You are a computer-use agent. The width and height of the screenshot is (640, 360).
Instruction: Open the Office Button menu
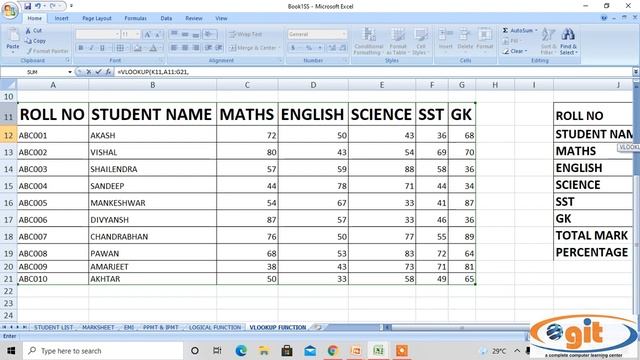pos(10,10)
